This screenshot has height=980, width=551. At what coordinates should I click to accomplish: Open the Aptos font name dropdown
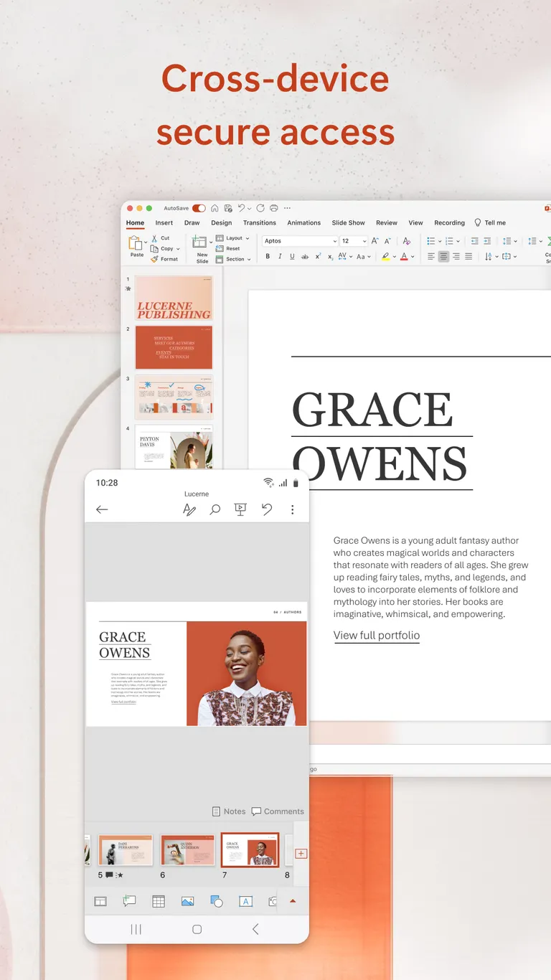(x=334, y=241)
